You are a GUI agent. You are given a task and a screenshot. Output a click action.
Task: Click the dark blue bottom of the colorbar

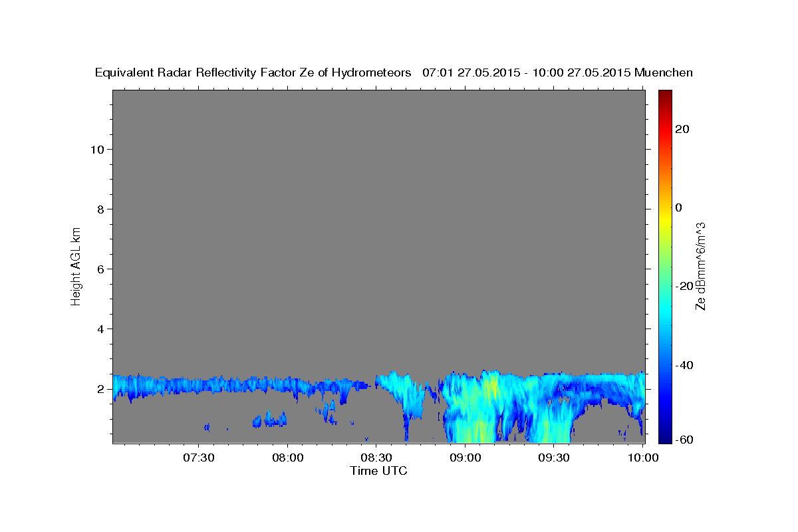665,438
